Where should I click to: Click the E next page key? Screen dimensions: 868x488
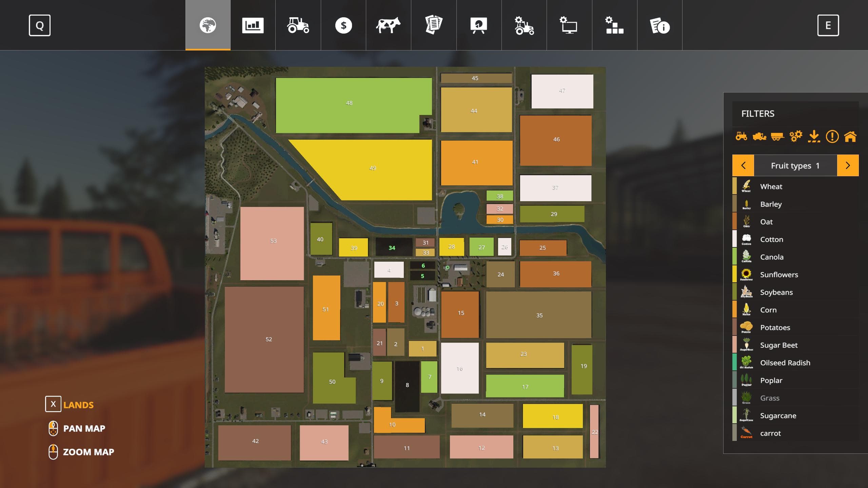click(x=828, y=25)
